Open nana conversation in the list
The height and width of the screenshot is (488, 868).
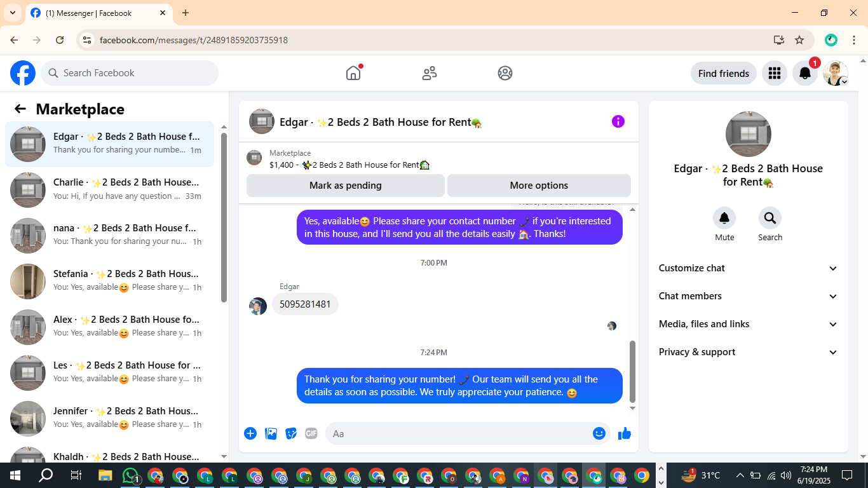[x=110, y=236]
